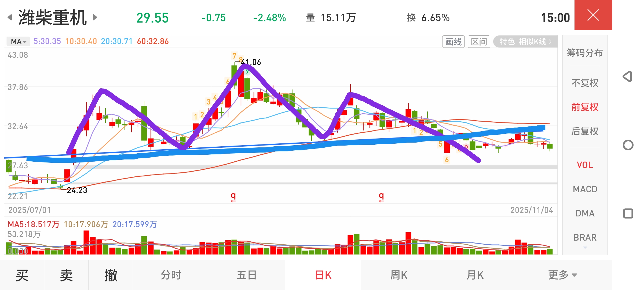Show the MACD indicator
Image resolution: width=644 pixels, height=290 pixels.
coord(585,189)
